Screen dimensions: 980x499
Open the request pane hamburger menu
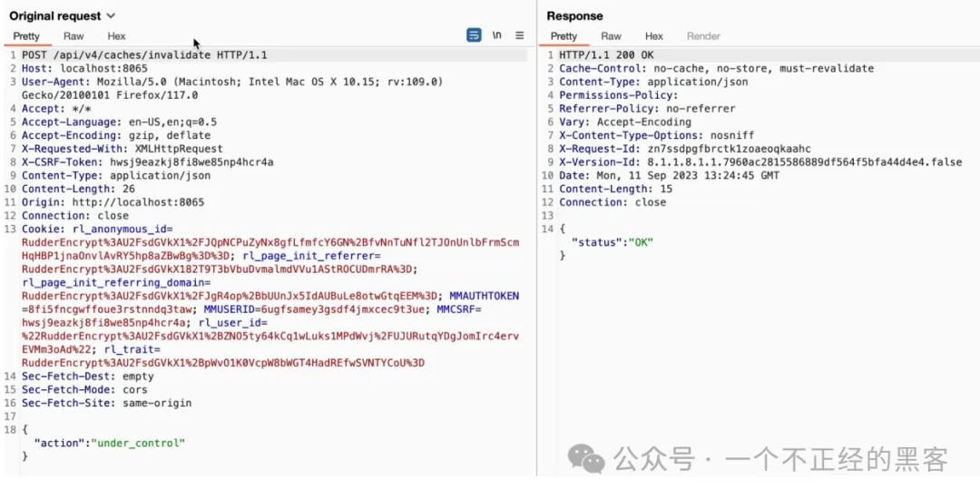(519, 35)
